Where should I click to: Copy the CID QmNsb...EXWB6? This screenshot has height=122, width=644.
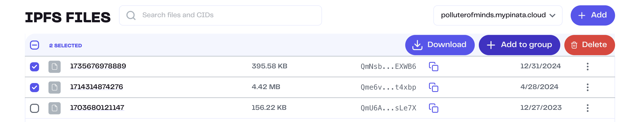pyautogui.click(x=434, y=67)
